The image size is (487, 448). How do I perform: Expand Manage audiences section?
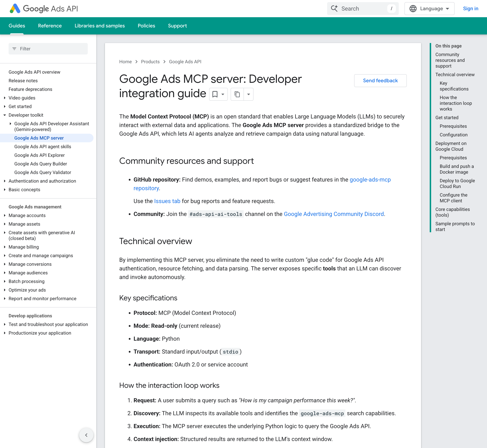coord(5,273)
